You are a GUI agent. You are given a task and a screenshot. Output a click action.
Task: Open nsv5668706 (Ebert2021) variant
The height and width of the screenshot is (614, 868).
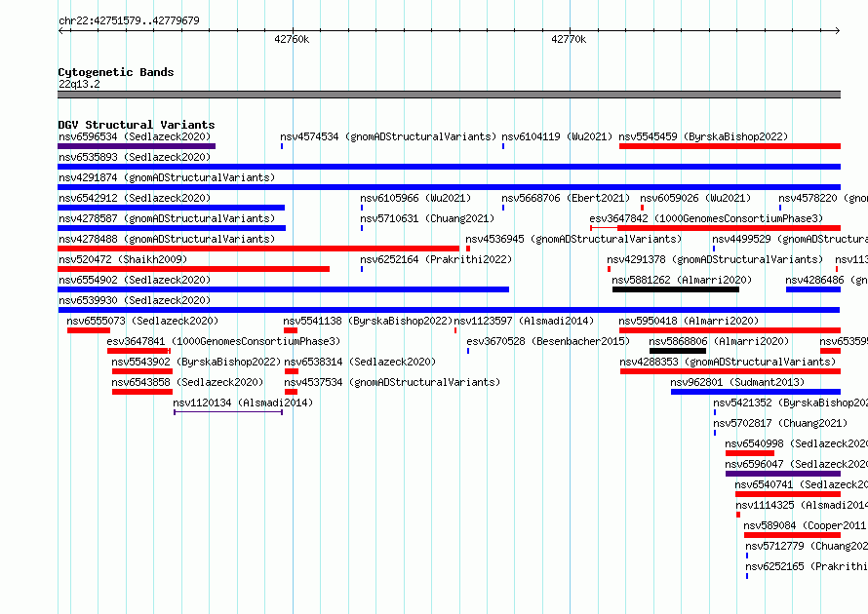point(566,198)
